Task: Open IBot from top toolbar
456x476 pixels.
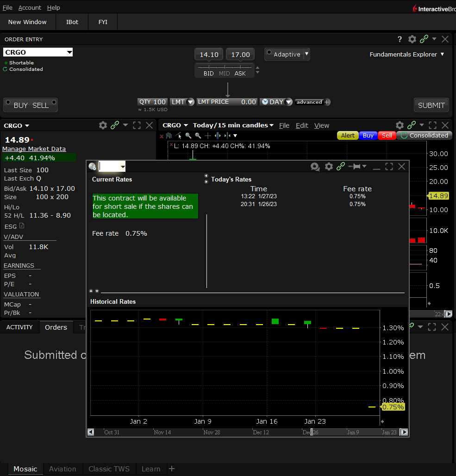Action: pyautogui.click(x=72, y=22)
